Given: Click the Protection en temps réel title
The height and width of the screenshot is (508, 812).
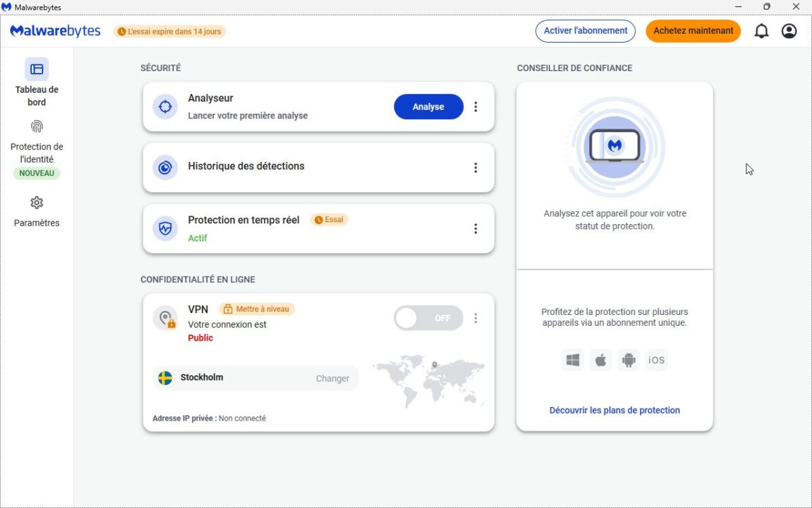Looking at the screenshot, I should [244, 219].
